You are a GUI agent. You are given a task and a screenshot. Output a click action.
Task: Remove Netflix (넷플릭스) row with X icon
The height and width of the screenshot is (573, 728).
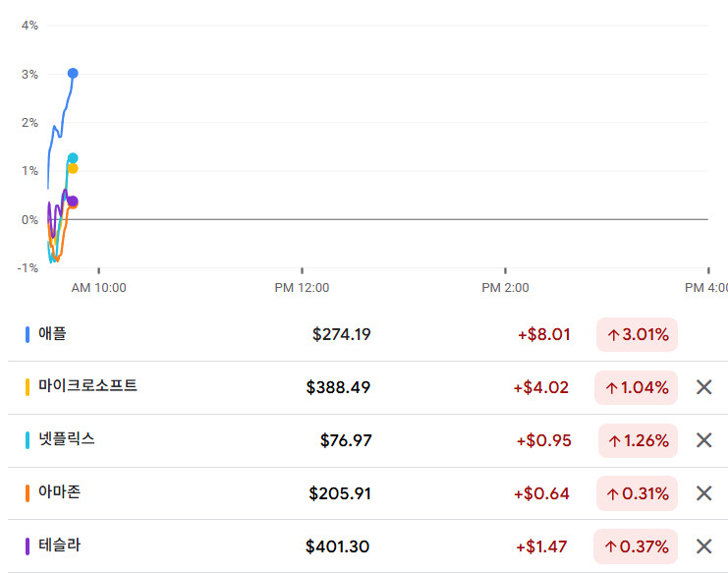pyautogui.click(x=703, y=440)
